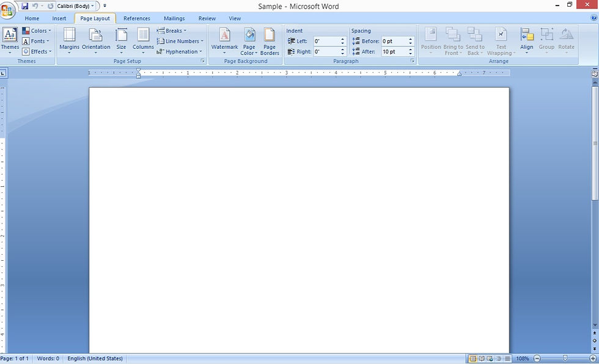The height and width of the screenshot is (364, 599).
Task: Set the number of Columns
Action: pyautogui.click(x=143, y=41)
